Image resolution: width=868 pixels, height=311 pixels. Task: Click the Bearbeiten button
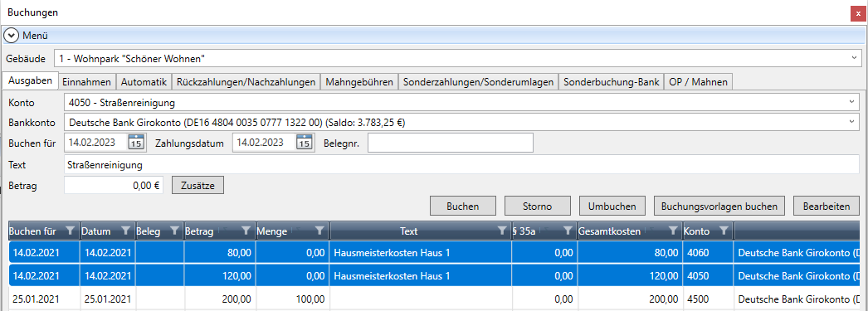click(x=826, y=206)
